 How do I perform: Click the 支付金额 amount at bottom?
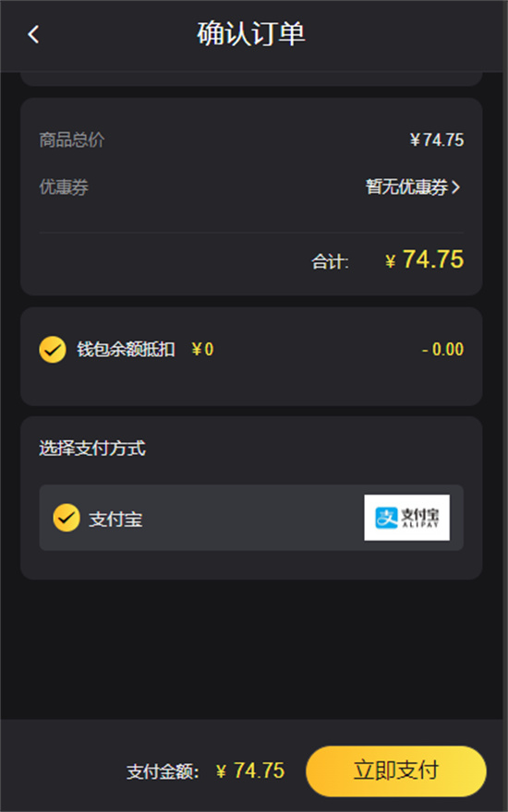coord(250,770)
